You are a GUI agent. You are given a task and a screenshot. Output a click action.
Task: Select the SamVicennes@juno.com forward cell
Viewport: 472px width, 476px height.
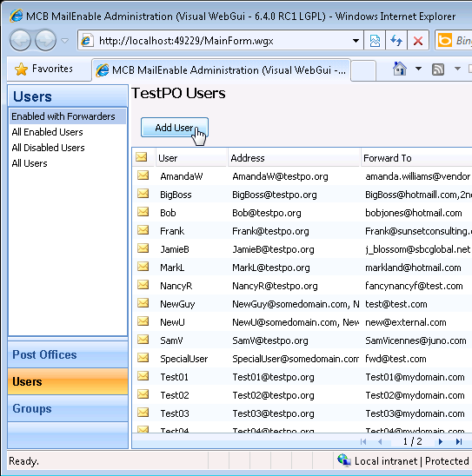415,340
